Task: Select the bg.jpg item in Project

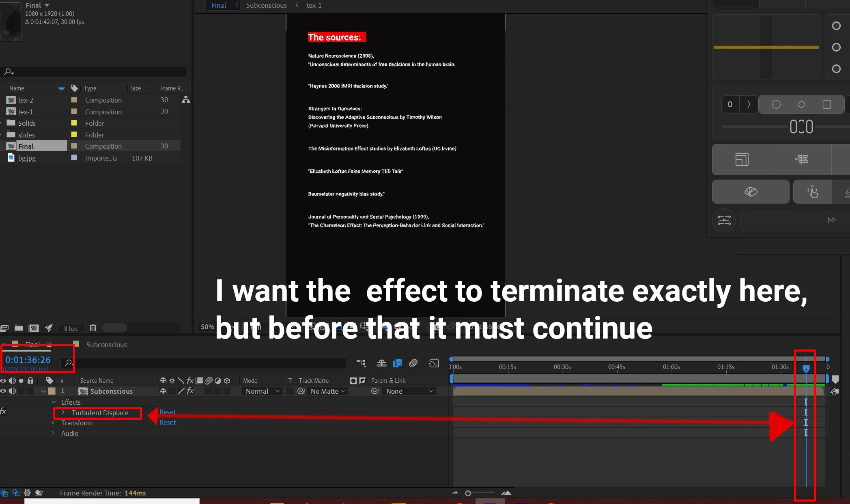Action: (27, 158)
